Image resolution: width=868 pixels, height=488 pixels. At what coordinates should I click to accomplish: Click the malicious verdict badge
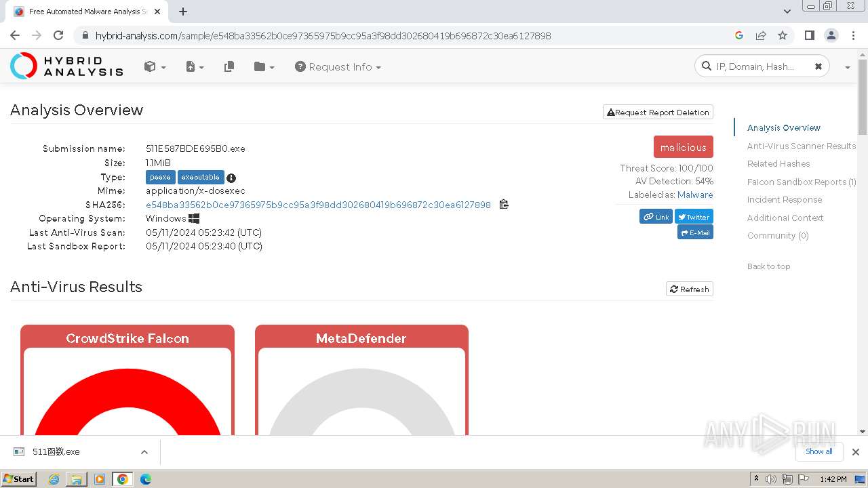(684, 147)
